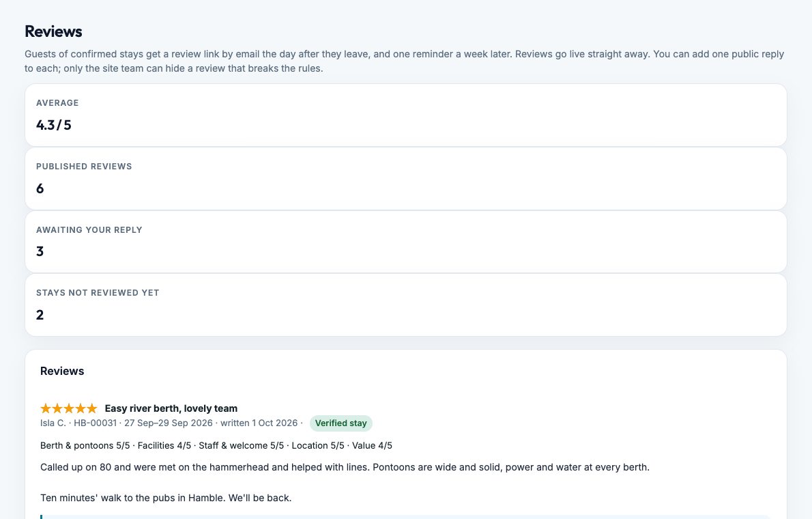
Task: Click the Reviews page heading
Action: click(x=53, y=31)
